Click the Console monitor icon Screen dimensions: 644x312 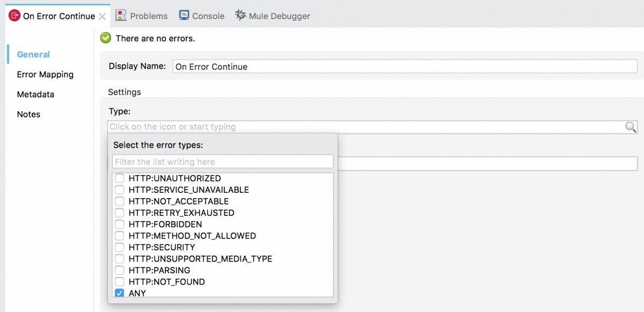[183, 16]
